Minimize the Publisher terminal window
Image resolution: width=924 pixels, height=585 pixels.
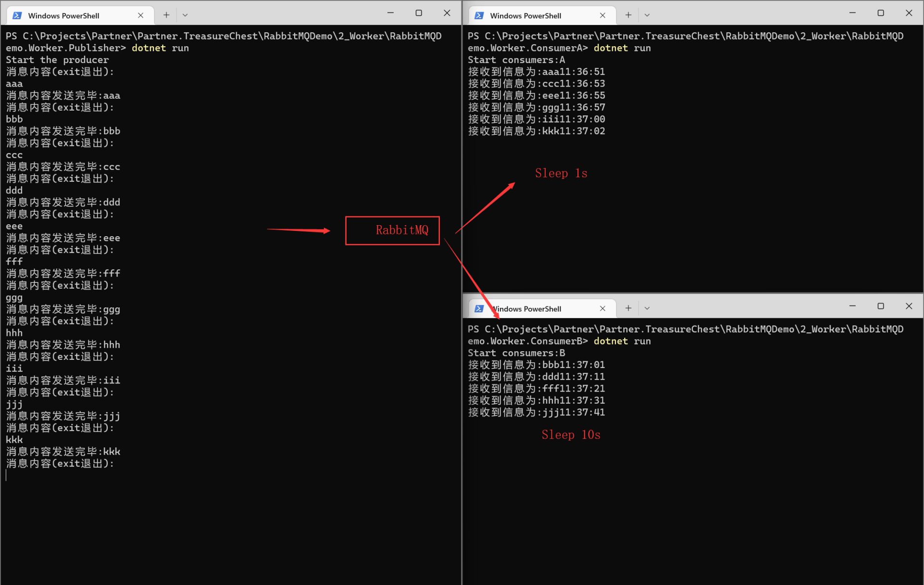tap(391, 13)
